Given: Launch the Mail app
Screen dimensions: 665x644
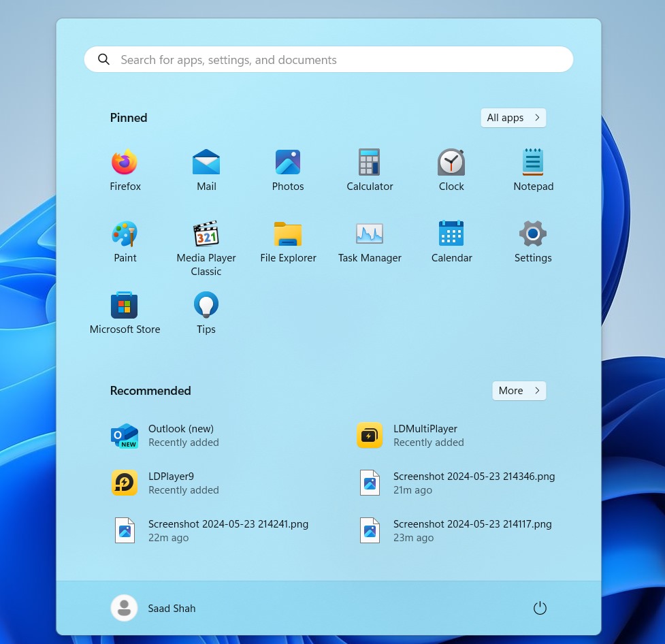Looking at the screenshot, I should pyautogui.click(x=206, y=170).
